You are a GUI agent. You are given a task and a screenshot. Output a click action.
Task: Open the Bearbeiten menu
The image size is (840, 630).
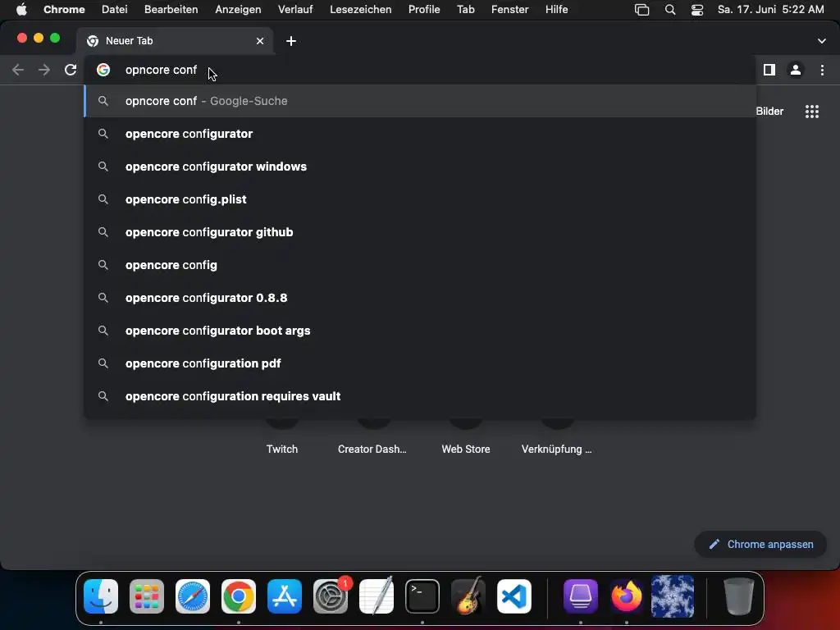click(x=171, y=9)
